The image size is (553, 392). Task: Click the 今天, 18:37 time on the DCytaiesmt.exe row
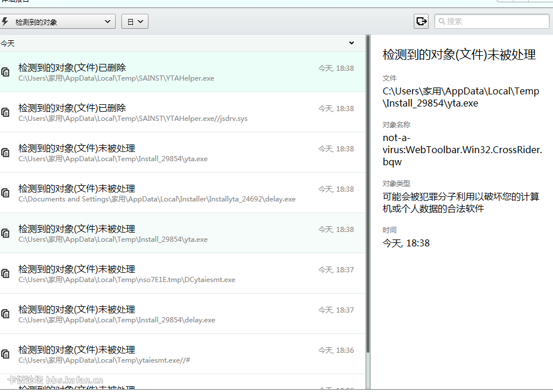[336, 270]
